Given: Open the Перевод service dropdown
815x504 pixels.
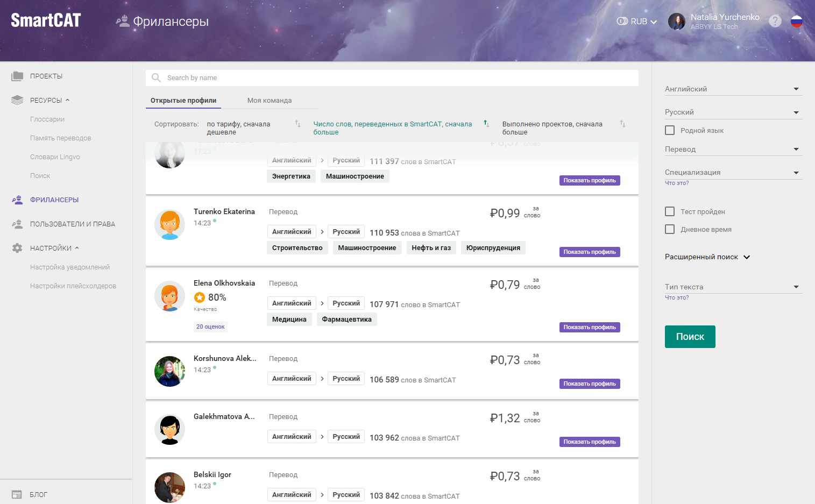Looking at the screenshot, I should 733,150.
